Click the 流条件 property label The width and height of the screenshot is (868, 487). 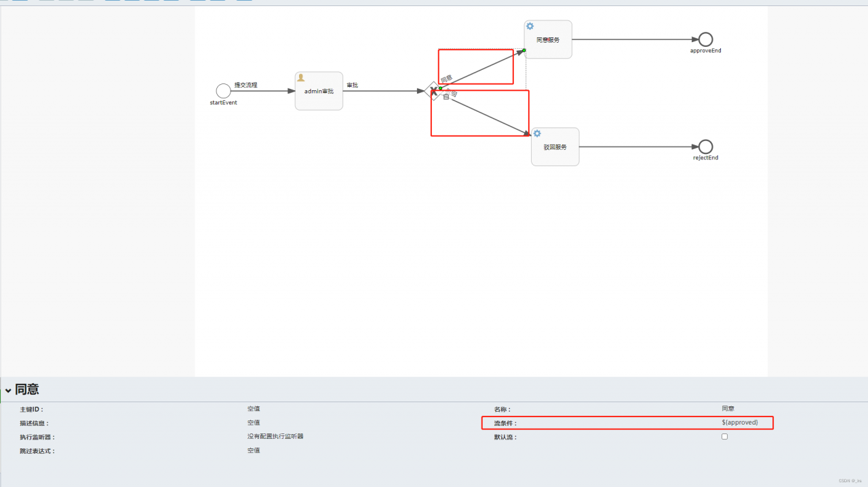click(505, 423)
